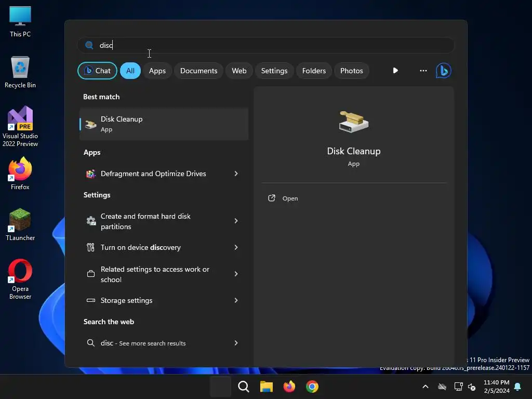Image resolution: width=532 pixels, height=399 pixels.
Task: Open the clock and date in taskbar
Action: (496, 387)
